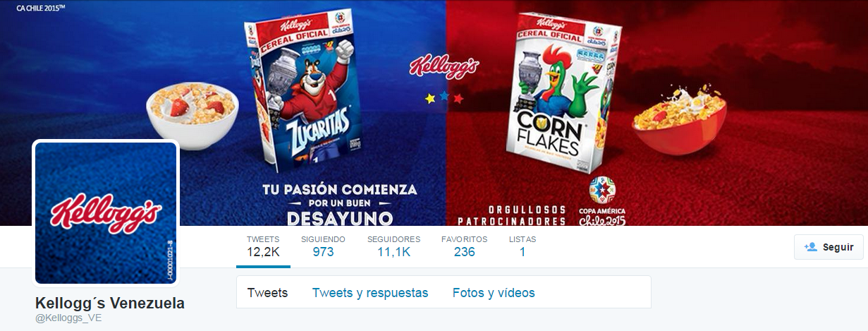The image size is (868, 331).
Task: Click the Kellogg´s Venezuela profile name
Action: 110,303
